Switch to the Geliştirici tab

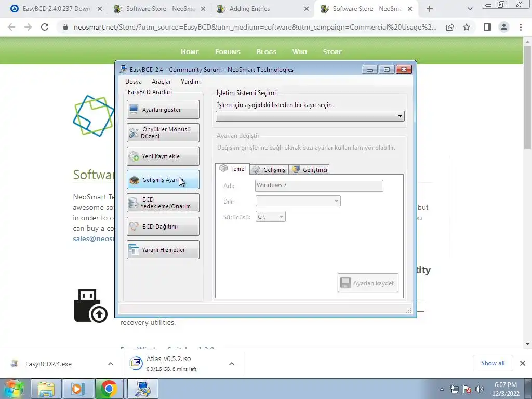[x=309, y=170]
